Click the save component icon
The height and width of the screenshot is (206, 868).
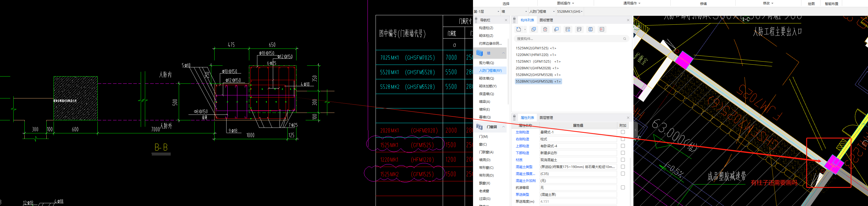pos(568,29)
